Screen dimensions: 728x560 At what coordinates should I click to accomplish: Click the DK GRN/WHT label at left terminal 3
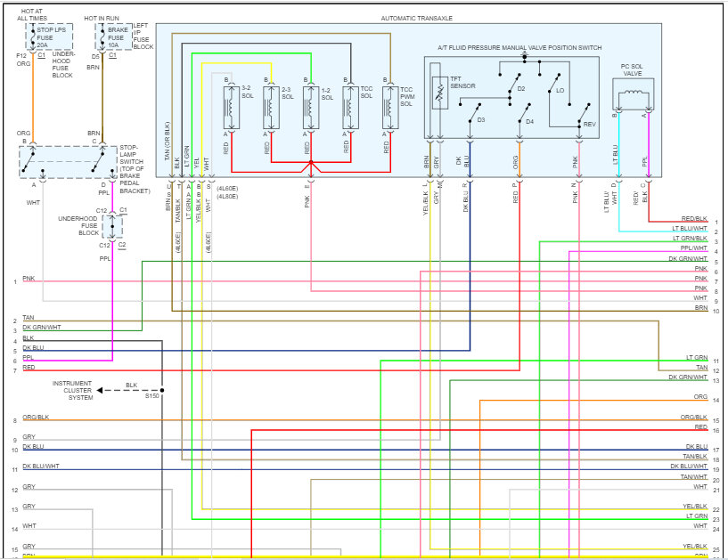(x=42, y=328)
